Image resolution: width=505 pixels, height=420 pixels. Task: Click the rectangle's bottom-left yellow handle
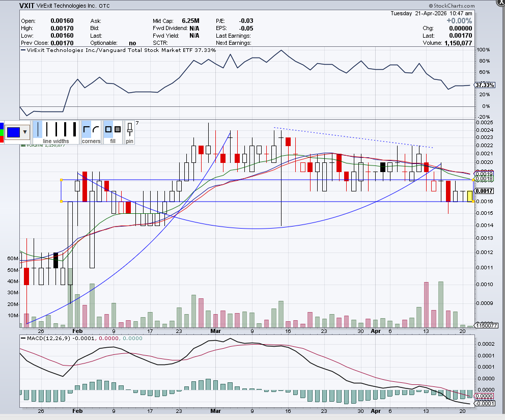pos(61,202)
